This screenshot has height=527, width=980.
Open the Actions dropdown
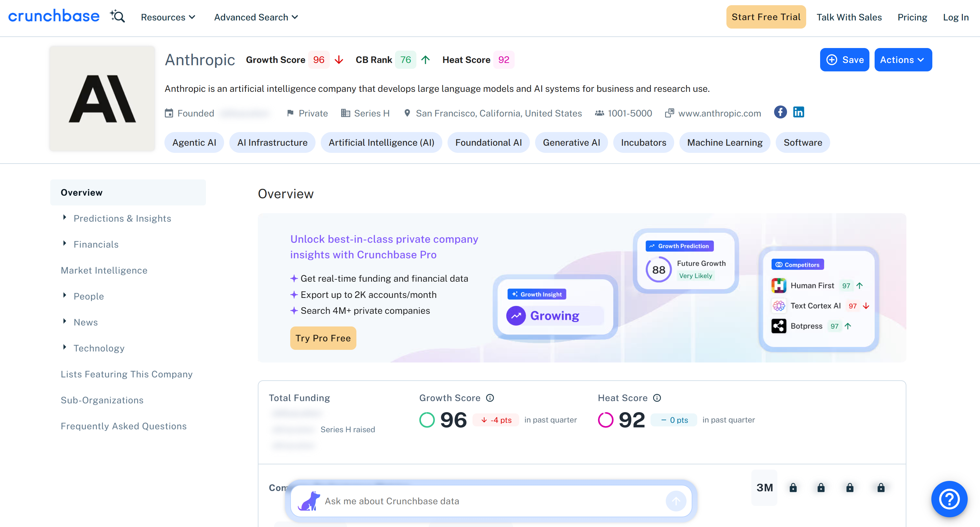point(903,60)
